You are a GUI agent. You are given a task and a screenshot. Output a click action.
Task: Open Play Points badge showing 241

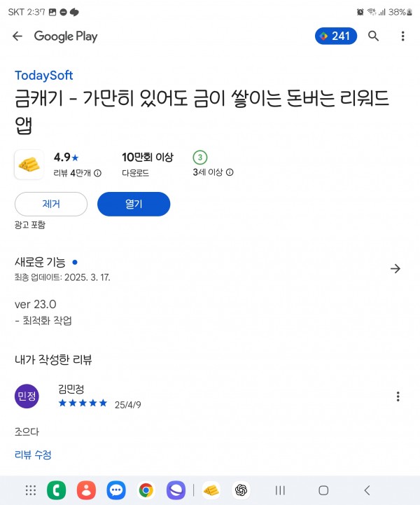[336, 36]
